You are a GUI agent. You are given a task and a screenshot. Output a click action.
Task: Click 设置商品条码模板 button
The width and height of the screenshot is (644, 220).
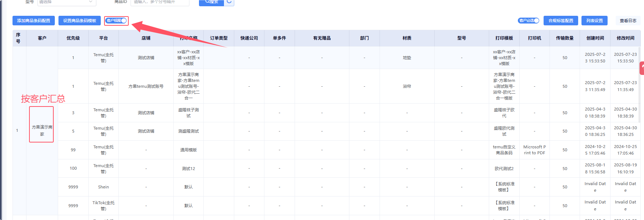point(79,21)
